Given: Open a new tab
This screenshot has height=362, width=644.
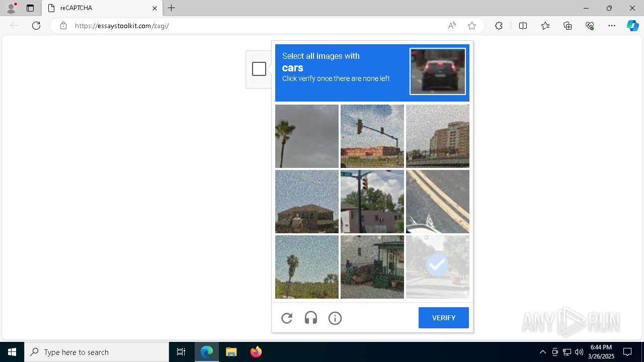Looking at the screenshot, I should (x=172, y=8).
